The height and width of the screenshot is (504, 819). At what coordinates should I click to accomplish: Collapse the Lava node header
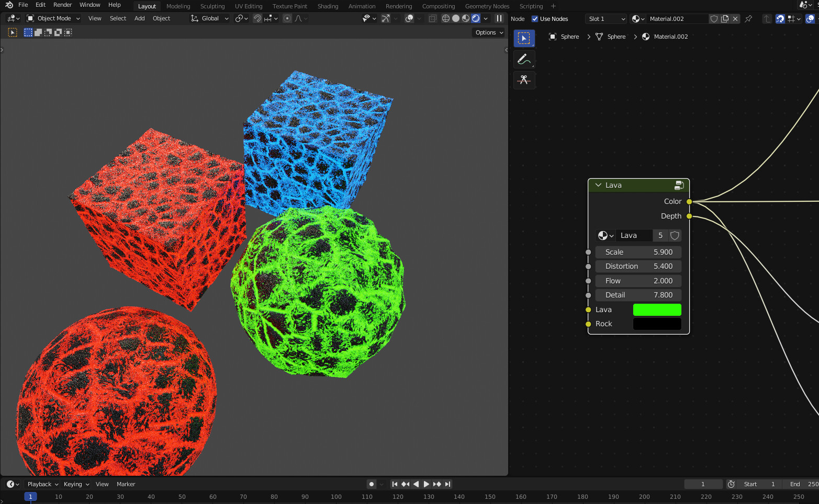point(598,185)
